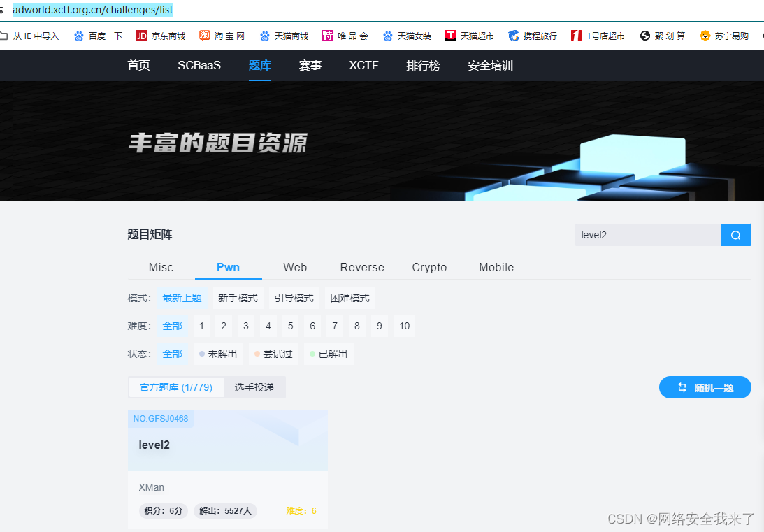764x532 pixels.
Task: Open the 天猫商城 bookmark
Action: click(x=284, y=36)
